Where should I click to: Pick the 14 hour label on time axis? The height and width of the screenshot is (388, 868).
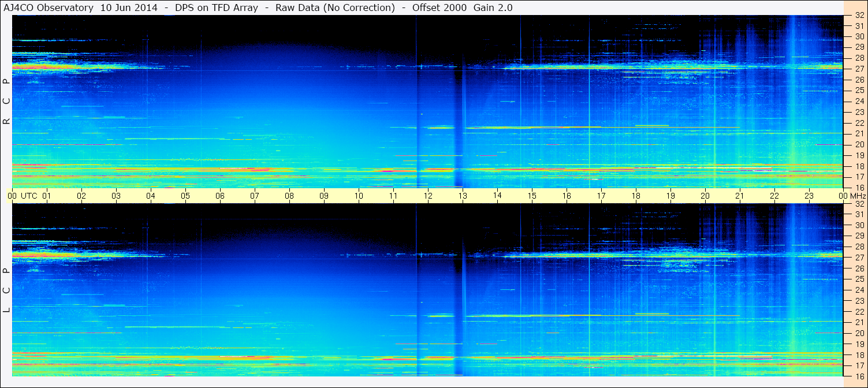[497, 195]
